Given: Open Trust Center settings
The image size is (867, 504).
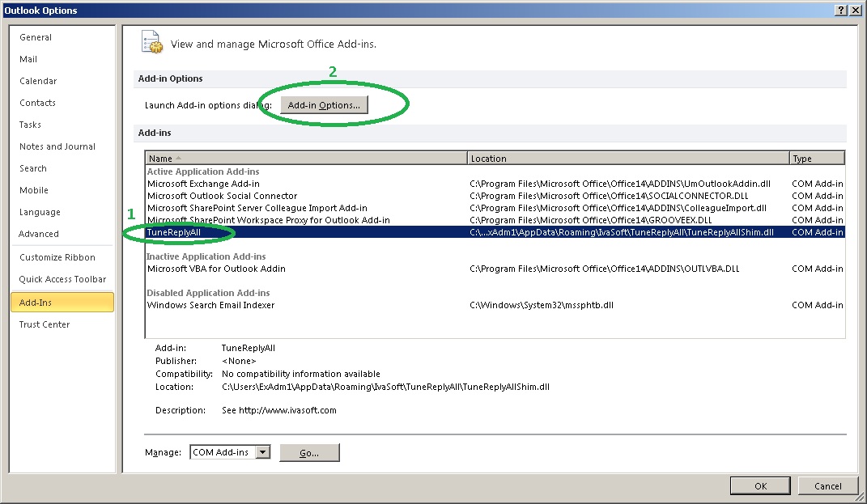Looking at the screenshot, I should 45,324.
